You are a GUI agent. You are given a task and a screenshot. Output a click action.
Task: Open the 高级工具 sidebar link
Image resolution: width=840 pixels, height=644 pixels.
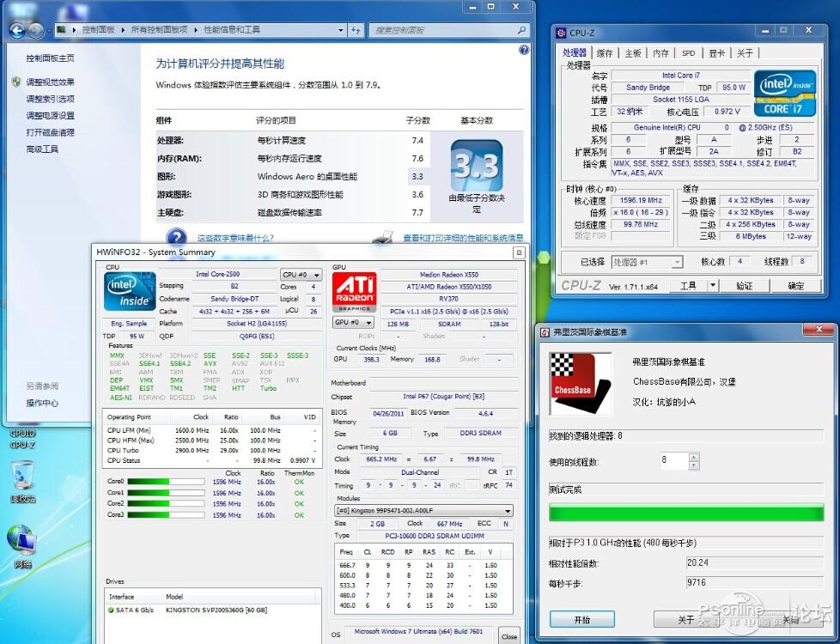point(42,149)
